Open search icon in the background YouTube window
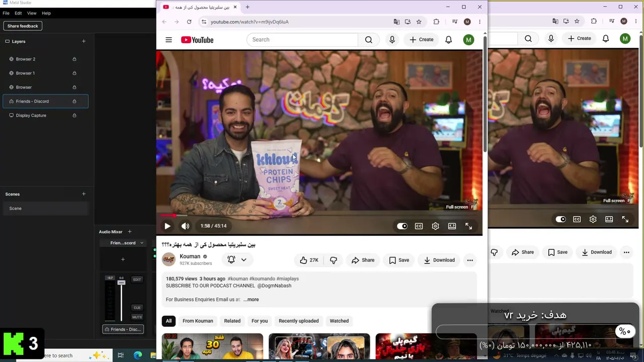 tap(528, 38)
